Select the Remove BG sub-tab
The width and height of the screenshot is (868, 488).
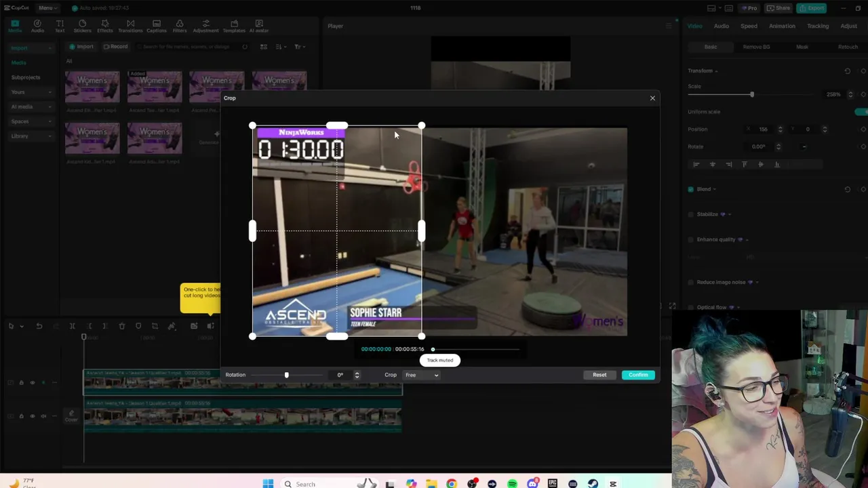coord(756,47)
